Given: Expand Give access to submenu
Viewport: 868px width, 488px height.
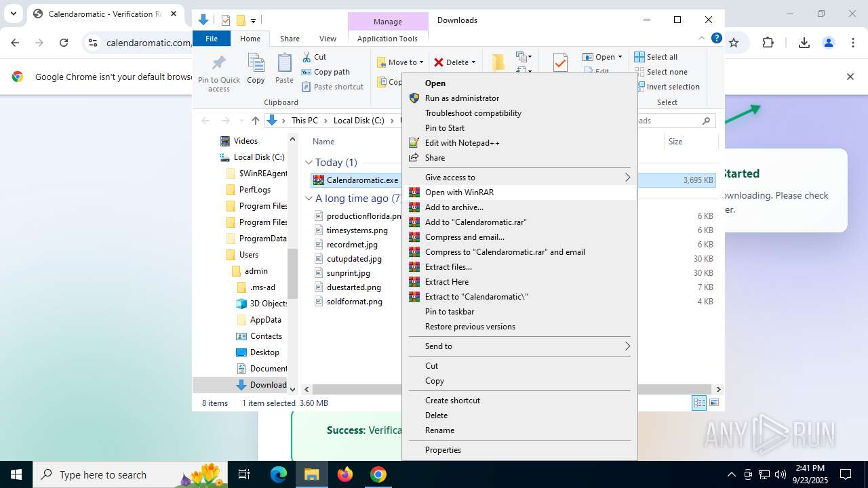Looking at the screenshot, I should tap(519, 178).
